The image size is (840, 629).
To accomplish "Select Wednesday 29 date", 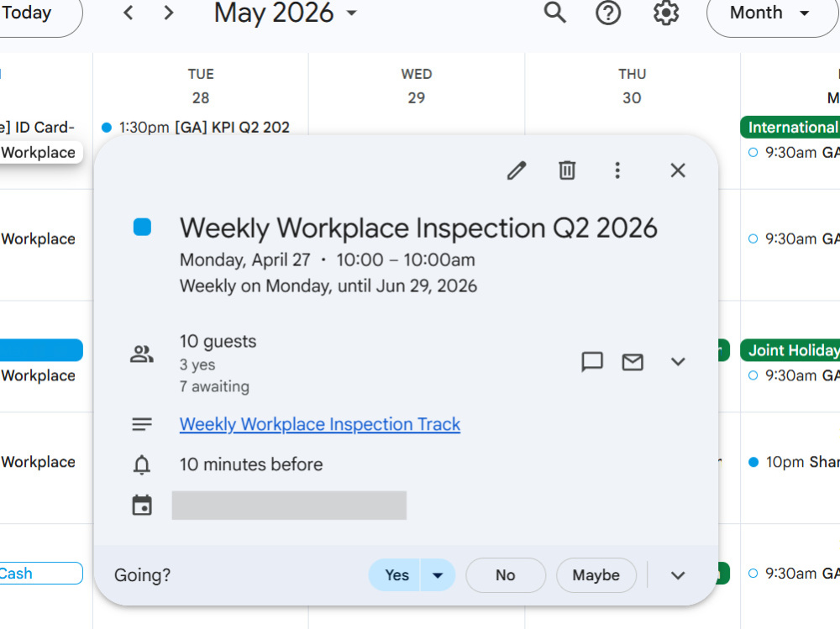I will 417,98.
